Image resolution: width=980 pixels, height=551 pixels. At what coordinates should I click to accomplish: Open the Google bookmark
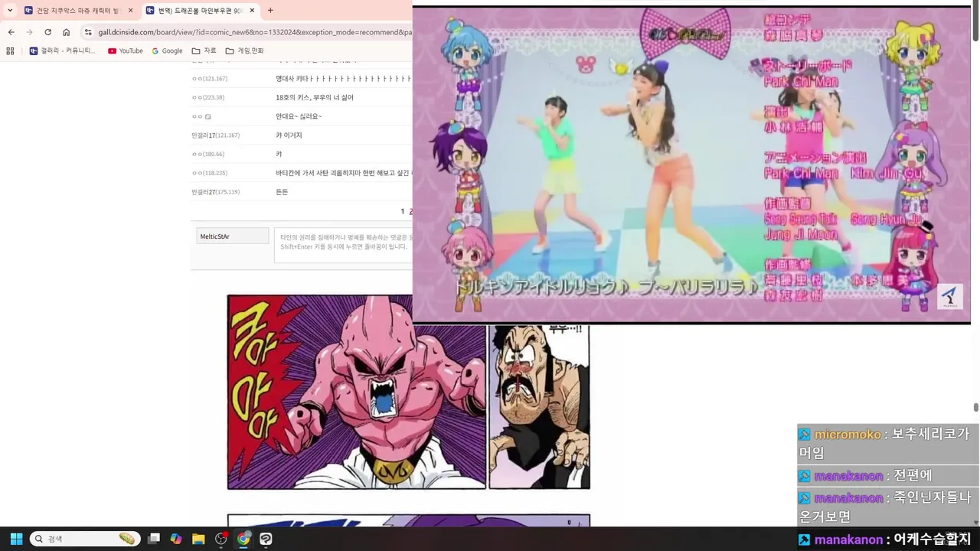point(167,51)
